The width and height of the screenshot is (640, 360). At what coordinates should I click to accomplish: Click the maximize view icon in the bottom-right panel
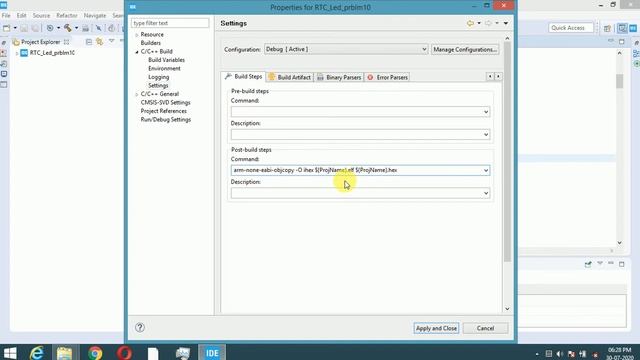coord(622,264)
